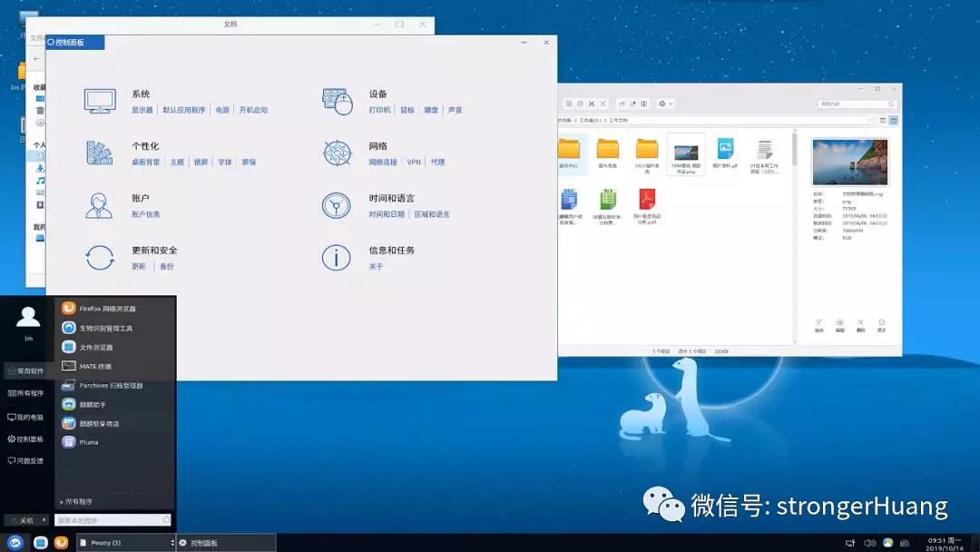Click the volume icon in system tray
This screenshot has height=552, width=980.
[x=869, y=543]
